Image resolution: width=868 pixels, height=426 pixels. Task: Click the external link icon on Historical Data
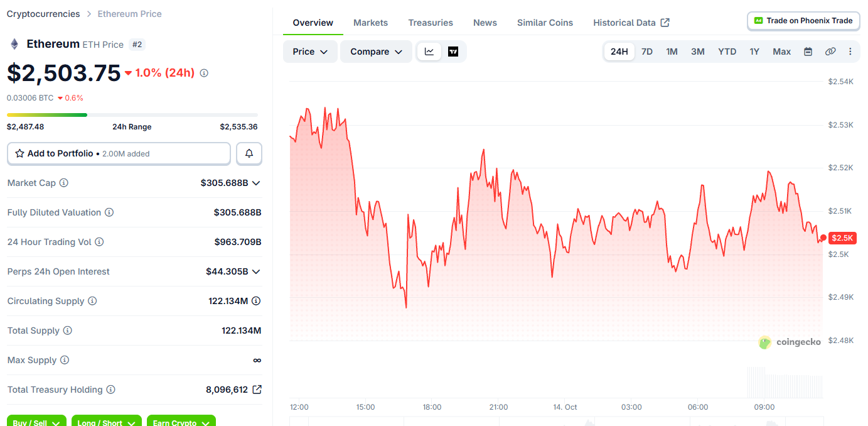(665, 23)
